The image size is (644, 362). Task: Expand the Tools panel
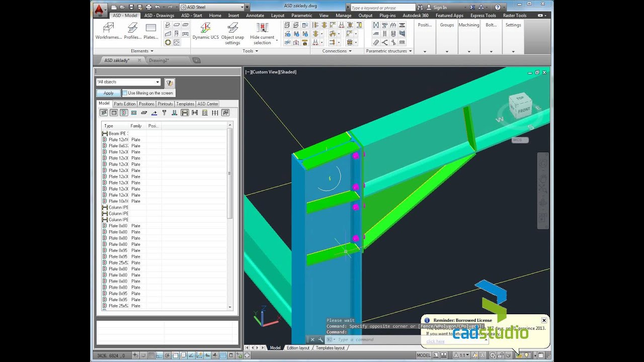point(250,51)
